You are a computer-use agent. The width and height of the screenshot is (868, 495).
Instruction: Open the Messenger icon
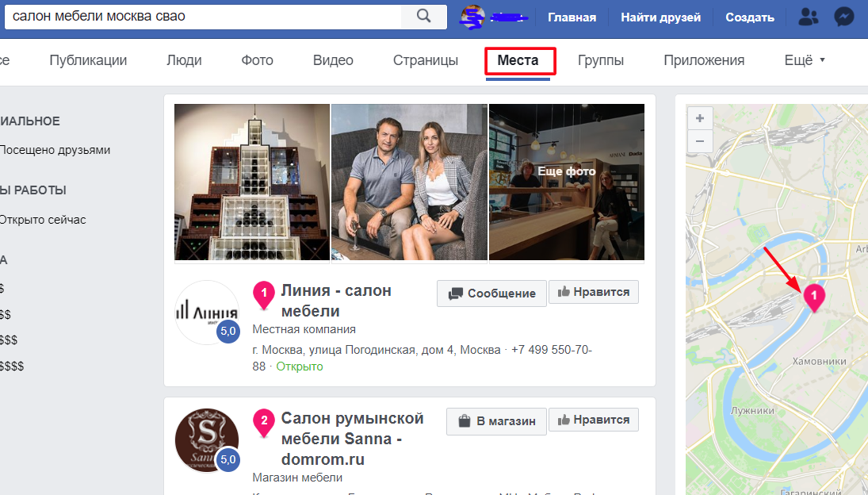(843, 17)
